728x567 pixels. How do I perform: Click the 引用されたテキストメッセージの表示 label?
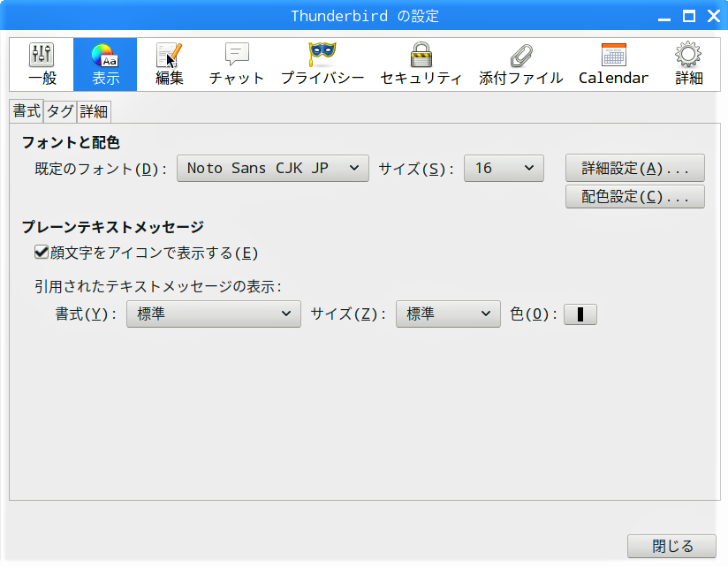tap(158, 287)
